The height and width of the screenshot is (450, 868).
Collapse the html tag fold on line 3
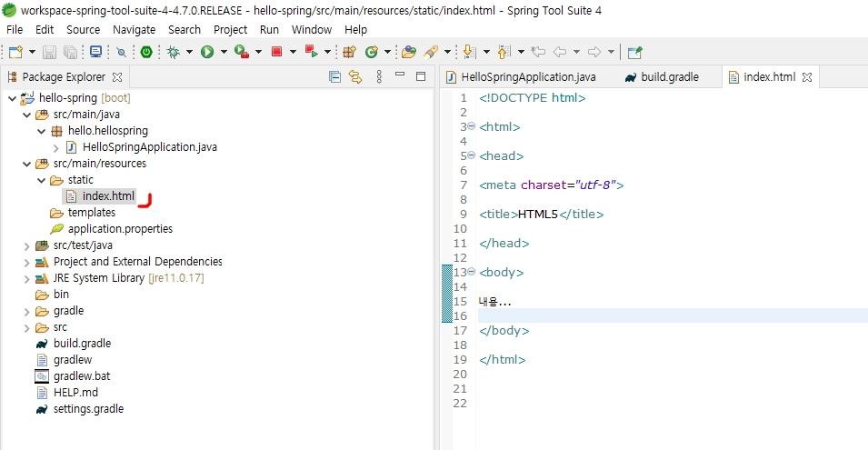[x=471, y=127]
